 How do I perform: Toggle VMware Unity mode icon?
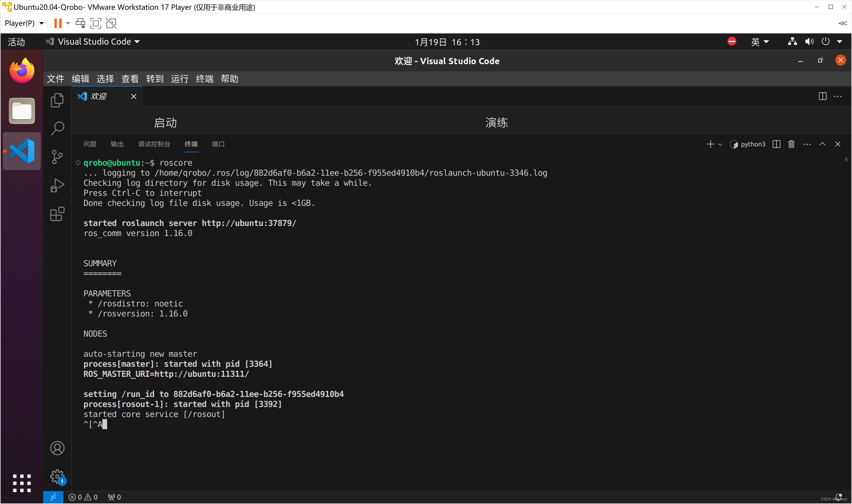coord(112,23)
